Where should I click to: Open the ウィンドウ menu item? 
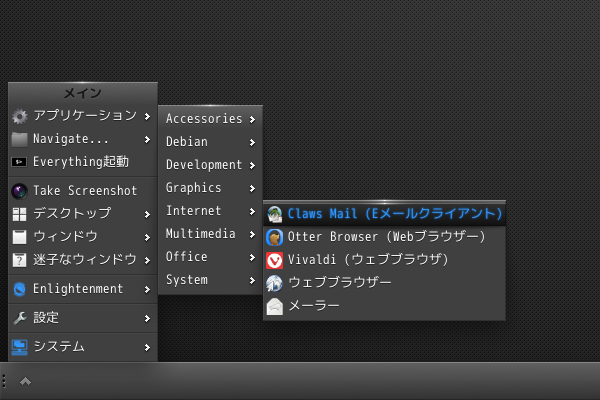click(x=83, y=237)
